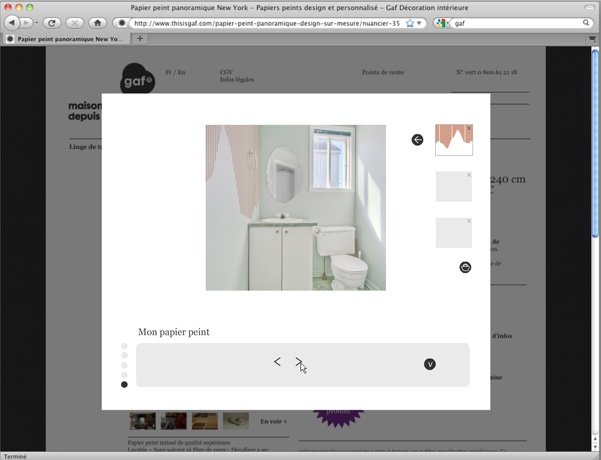Click the Mon papier peint heading
The width and height of the screenshot is (601, 460).
tap(174, 332)
